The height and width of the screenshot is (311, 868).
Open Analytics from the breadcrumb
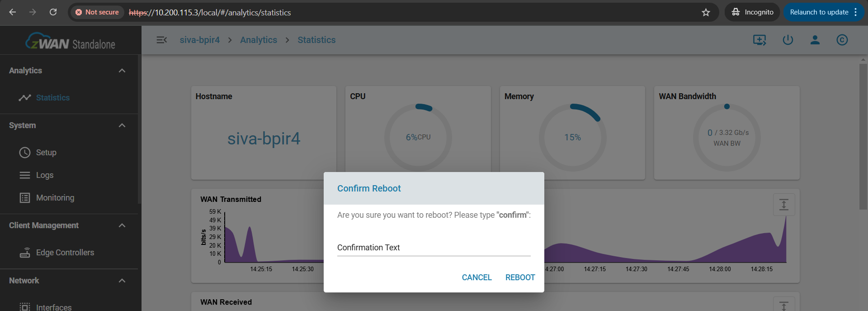coord(258,40)
